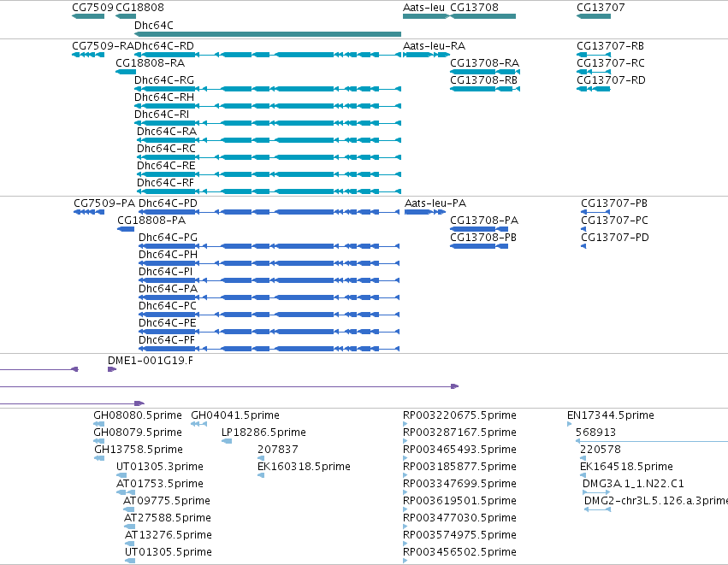Select the EK160318.5prime EST label
Viewport: 728px width, 565px height.
[x=304, y=467]
